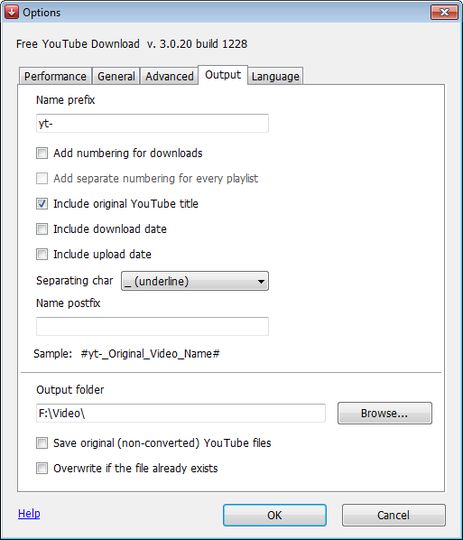463x540 pixels.
Task: Dismiss dialog using the Cancel button
Action: click(393, 515)
